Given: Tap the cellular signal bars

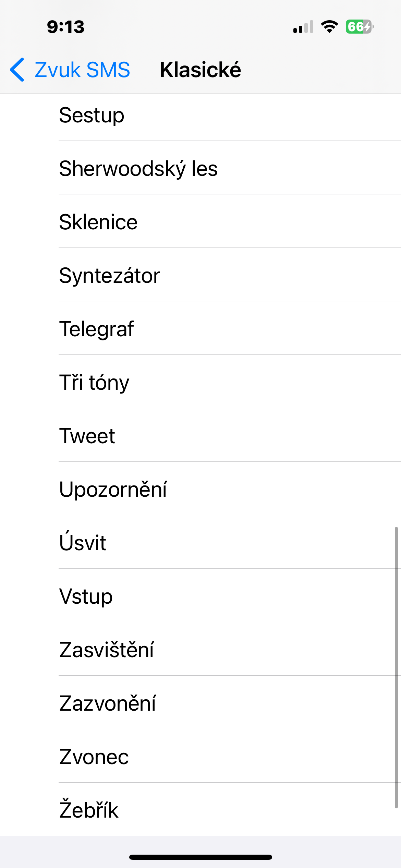Looking at the screenshot, I should pos(303,27).
